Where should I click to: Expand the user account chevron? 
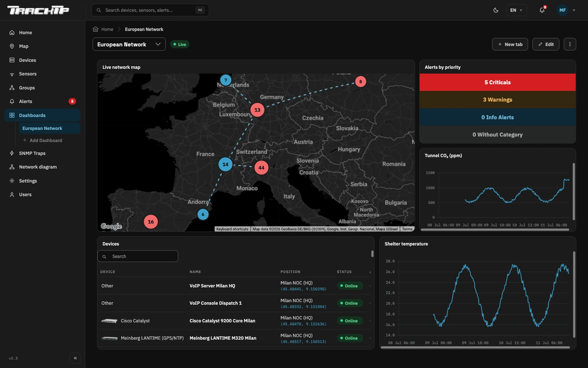click(x=574, y=10)
